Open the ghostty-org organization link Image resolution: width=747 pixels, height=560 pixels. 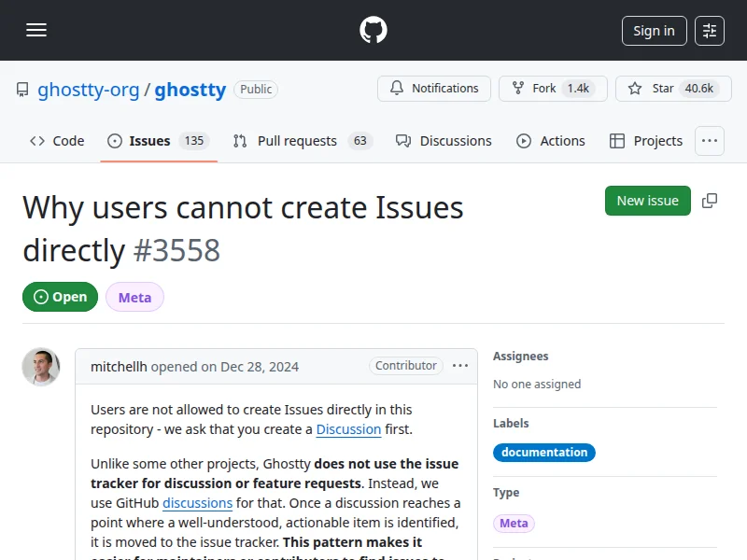pyautogui.click(x=88, y=90)
